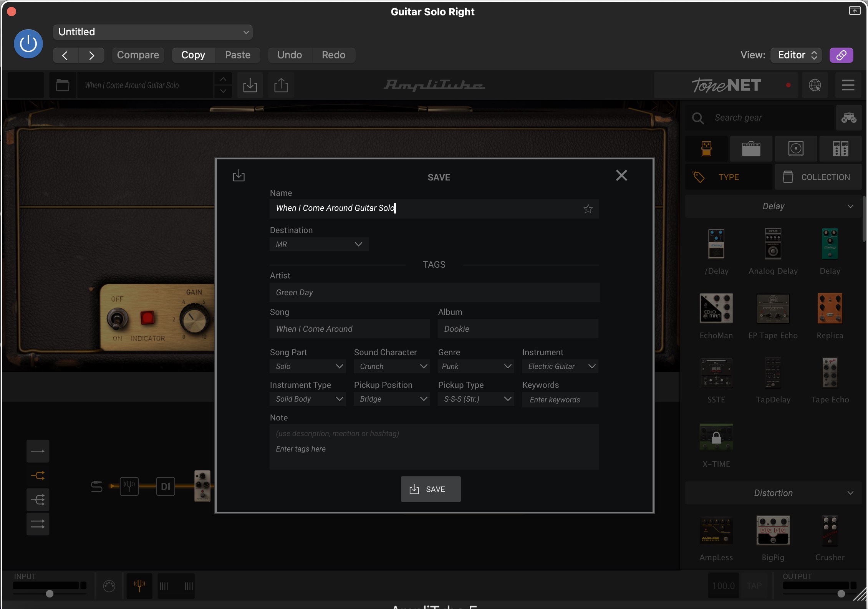Click the Note text area
Viewport: 868px width, 609px height.
tap(434, 447)
